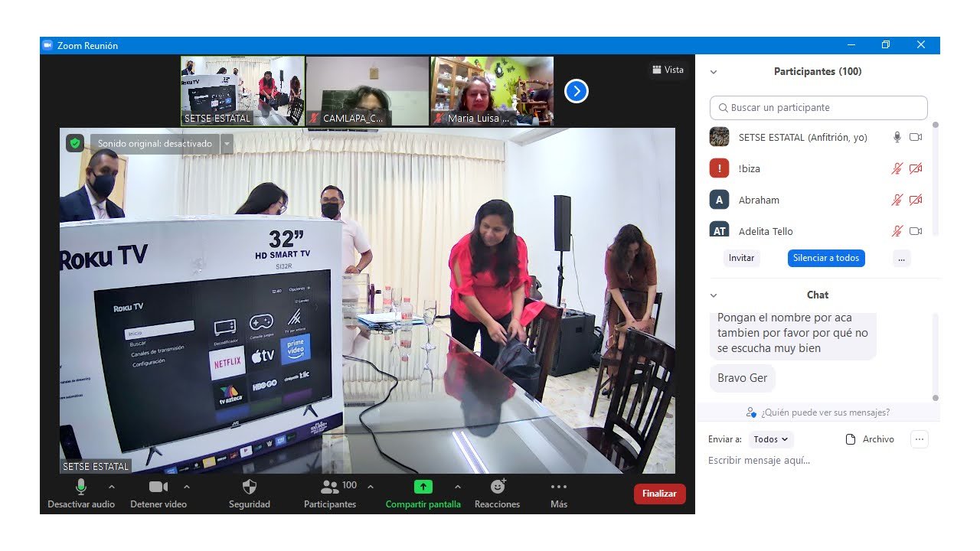Collapse the Chat panel chevron
The width and height of the screenshot is (980, 551).
714,295
